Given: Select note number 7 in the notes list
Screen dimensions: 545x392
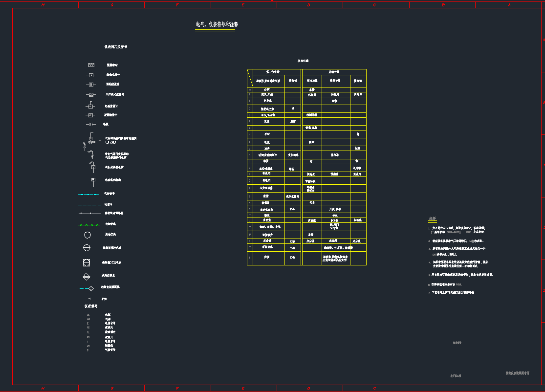Looking at the screenshot, I should (x=429, y=293).
